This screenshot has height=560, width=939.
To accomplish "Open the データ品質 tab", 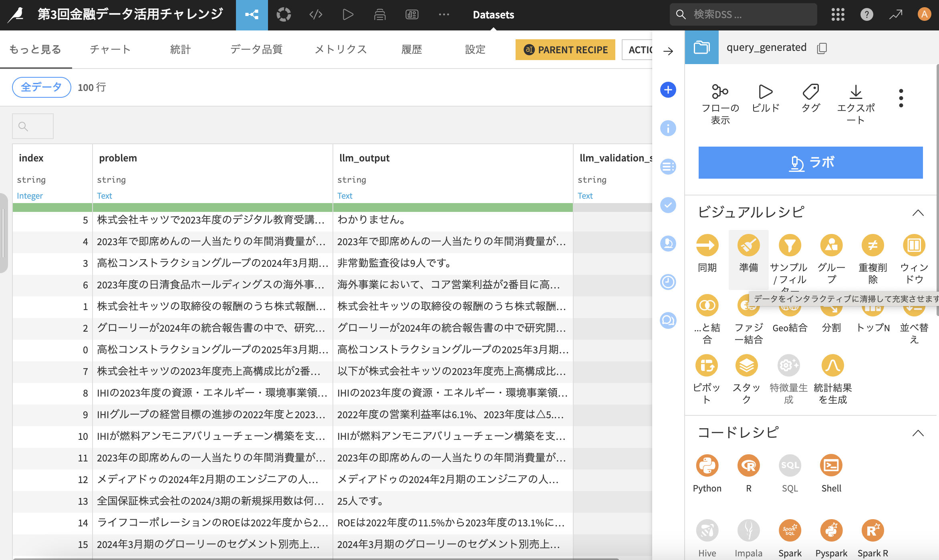I will click(256, 49).
